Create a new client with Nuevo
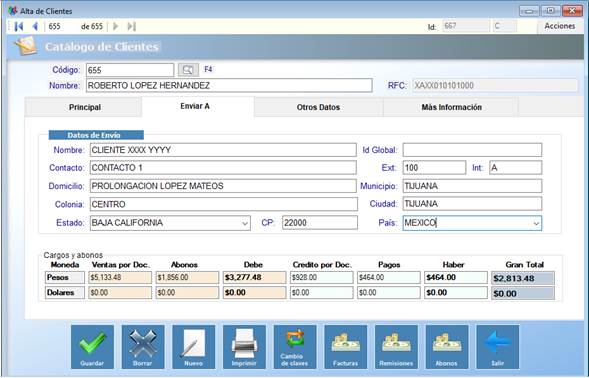Viewport: 589px width, 378px height. 193,347
